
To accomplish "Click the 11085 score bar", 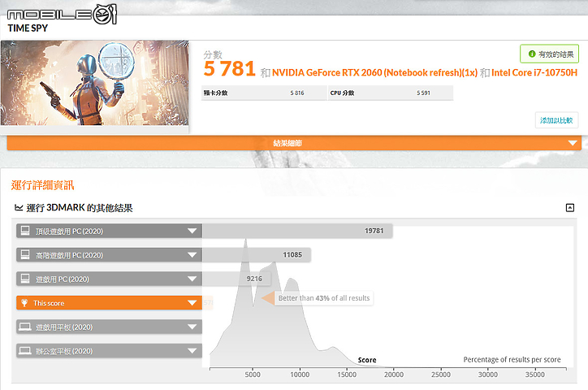I will click(x=257, y=255).
